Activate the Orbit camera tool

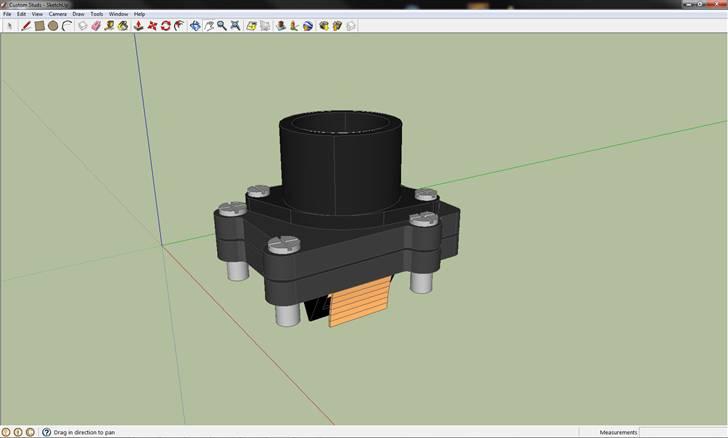click(195, 26)
